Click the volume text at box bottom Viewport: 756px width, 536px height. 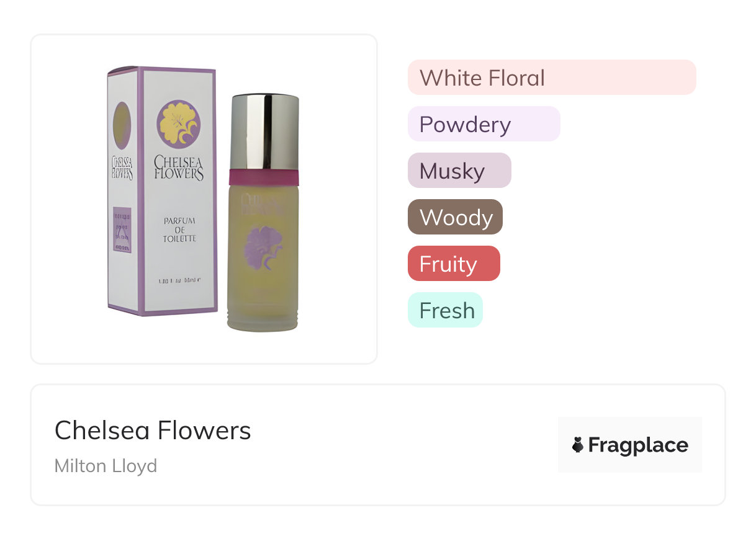[x=179, y=280]
